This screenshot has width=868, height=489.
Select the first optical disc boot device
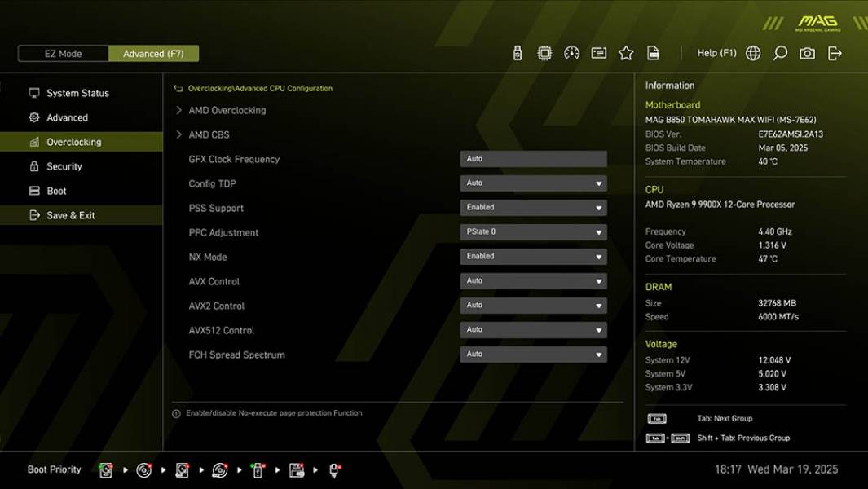pyautogui.click(x=144, y=470)
